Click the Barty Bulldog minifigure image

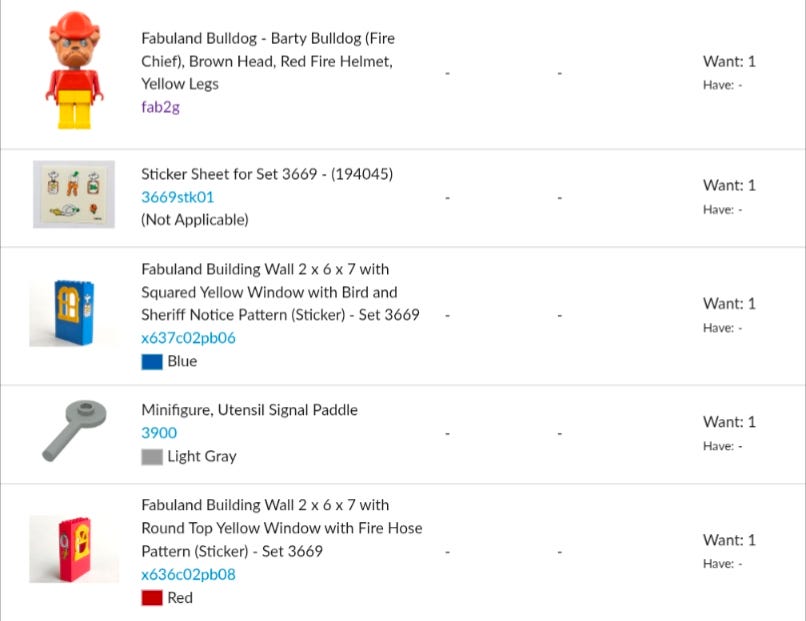click(x=73, y=71)
